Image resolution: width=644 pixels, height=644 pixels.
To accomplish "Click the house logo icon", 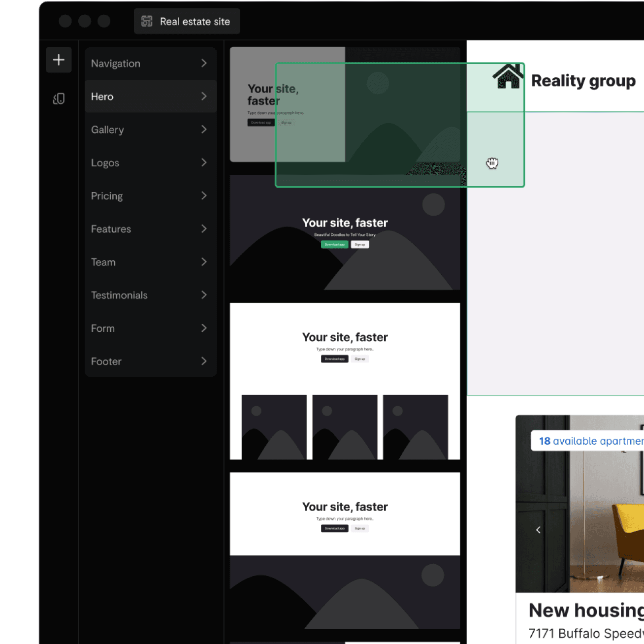I will pyautogui.click(x=508, y=77).
